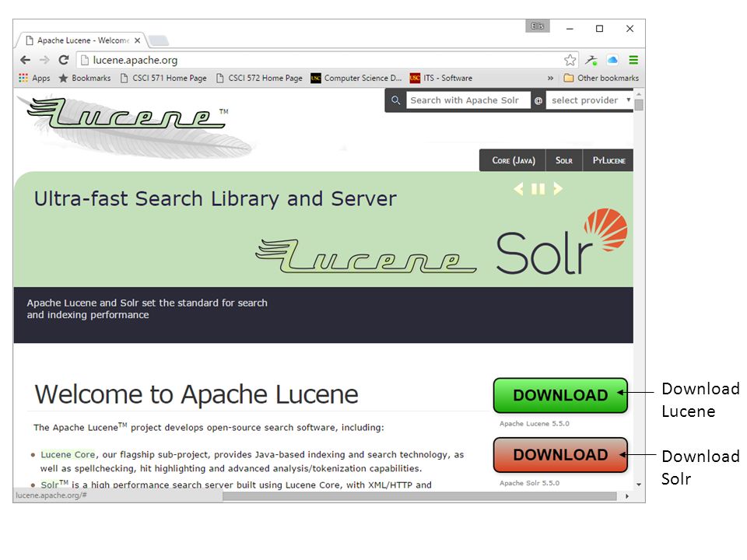Click the Search with Apache Solr field
The image size is (747, 560).
coord(468,100)
